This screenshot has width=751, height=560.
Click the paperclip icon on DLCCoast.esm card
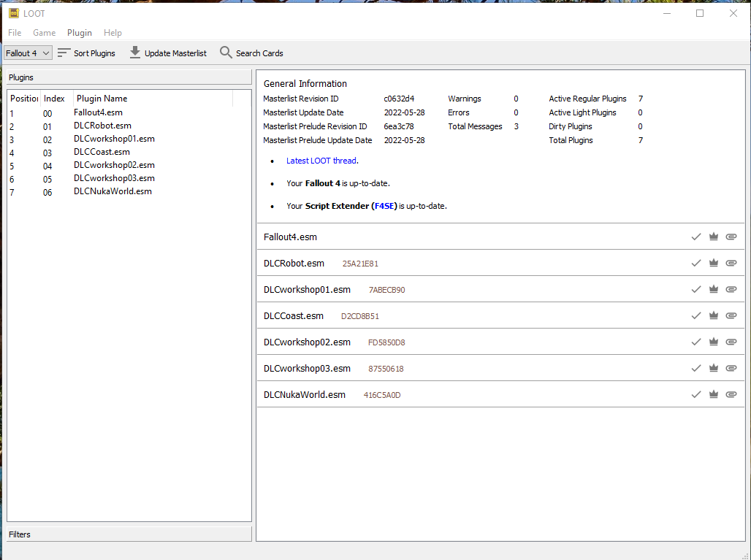pyautogui.click(x=731, y=315)
